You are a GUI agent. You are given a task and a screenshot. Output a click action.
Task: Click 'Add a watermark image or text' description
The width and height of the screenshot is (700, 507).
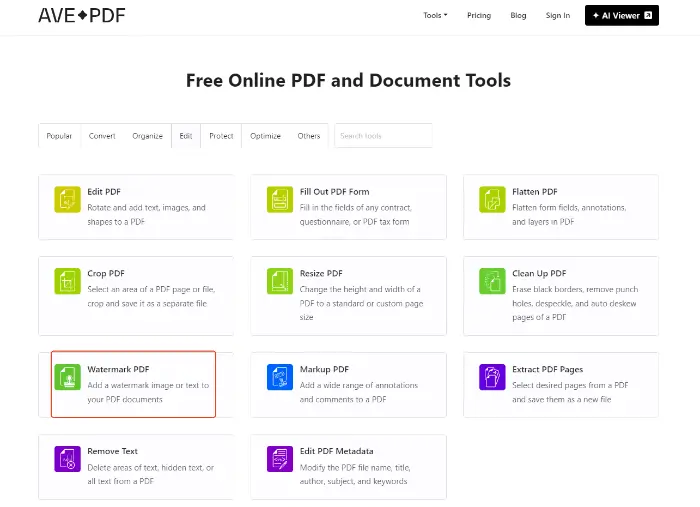pyautogui.click(x=148, y=392)
